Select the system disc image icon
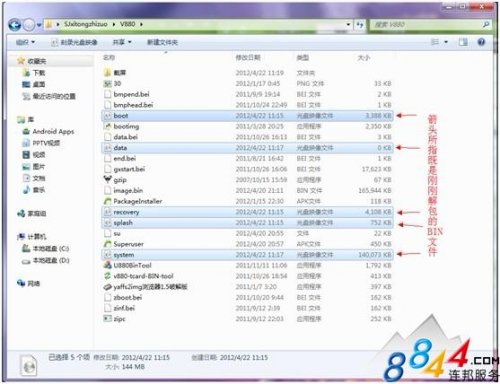The image size is (500, 384). 107,255
